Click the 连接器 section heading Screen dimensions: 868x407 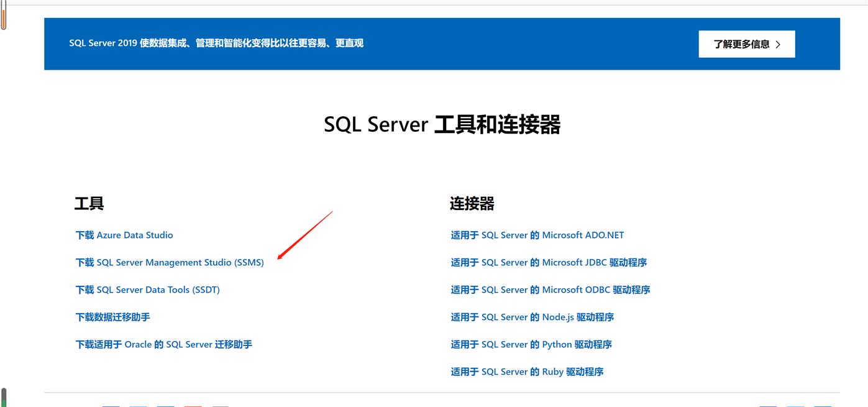point(472,203)
